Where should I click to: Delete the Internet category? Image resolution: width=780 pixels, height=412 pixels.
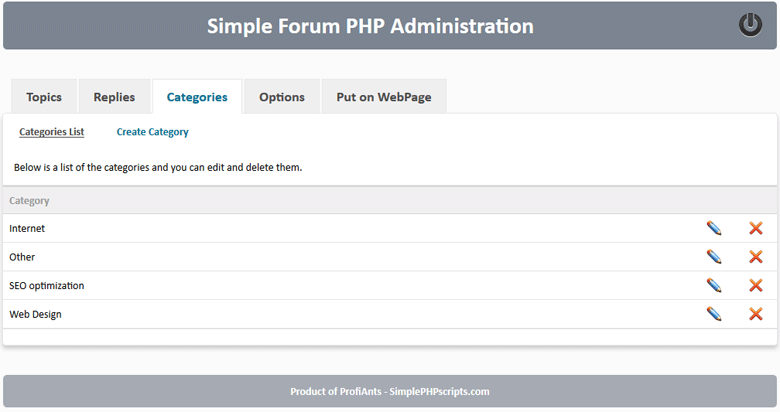coord(756,228)
